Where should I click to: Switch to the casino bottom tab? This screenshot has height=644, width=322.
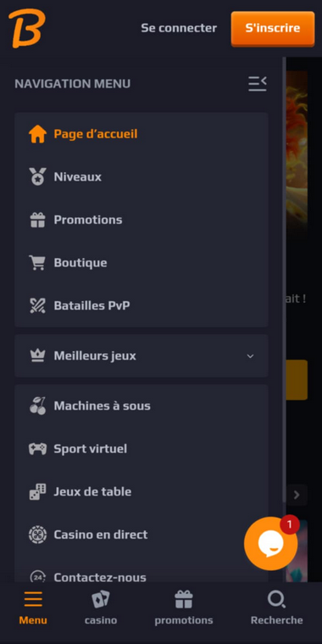101,608
